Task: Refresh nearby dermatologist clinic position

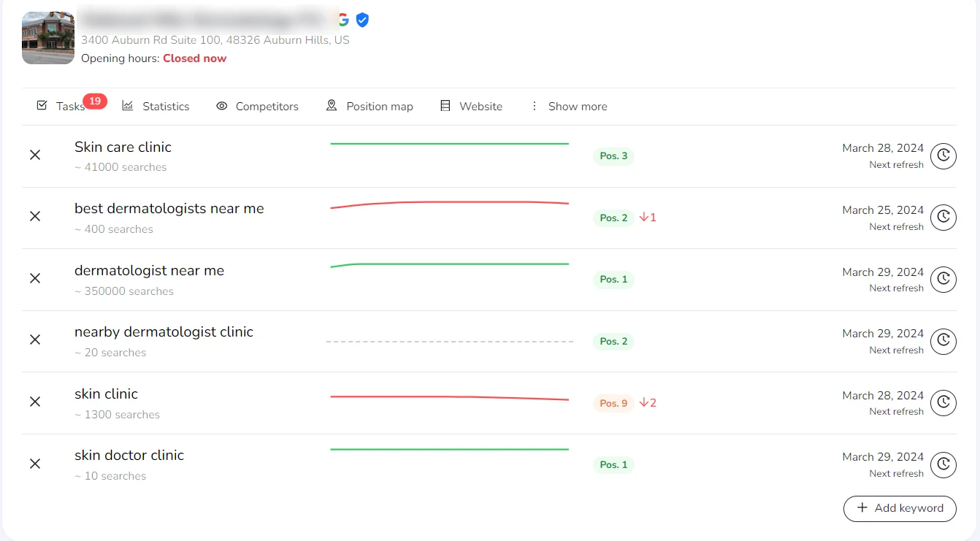Action: (x=943, y=341)
